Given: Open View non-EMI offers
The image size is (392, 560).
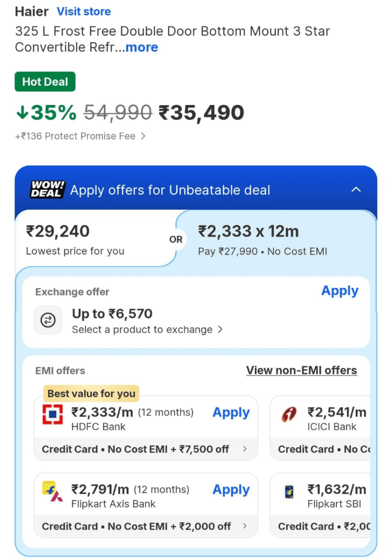Looking at the screenshot, I should (x=301, y=370).
